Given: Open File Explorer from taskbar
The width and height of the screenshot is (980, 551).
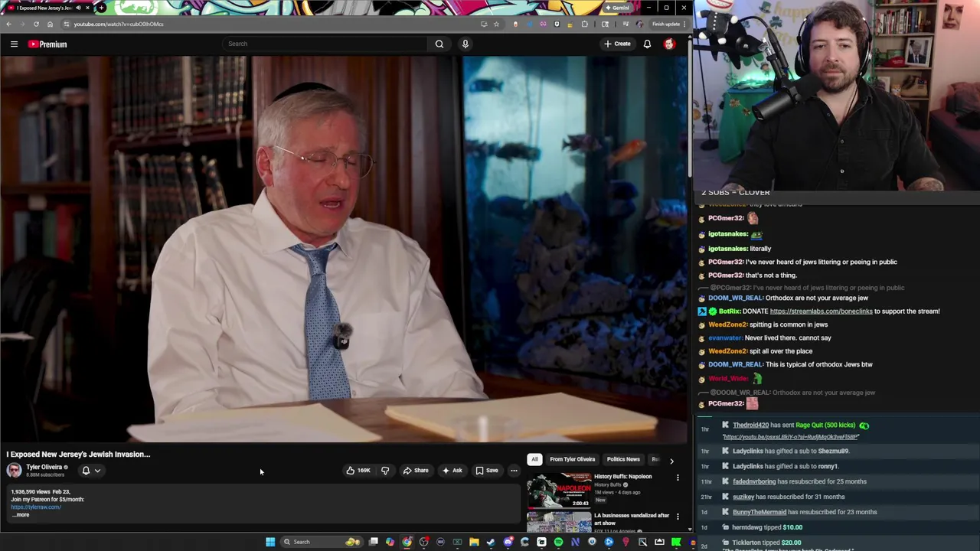Looking at the screenshot, I should tap(474, 542).
